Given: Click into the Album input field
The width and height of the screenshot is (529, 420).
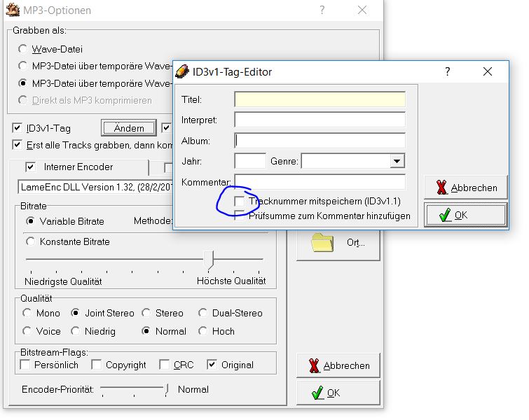Looking at the screenshot, I should (320, 140).
